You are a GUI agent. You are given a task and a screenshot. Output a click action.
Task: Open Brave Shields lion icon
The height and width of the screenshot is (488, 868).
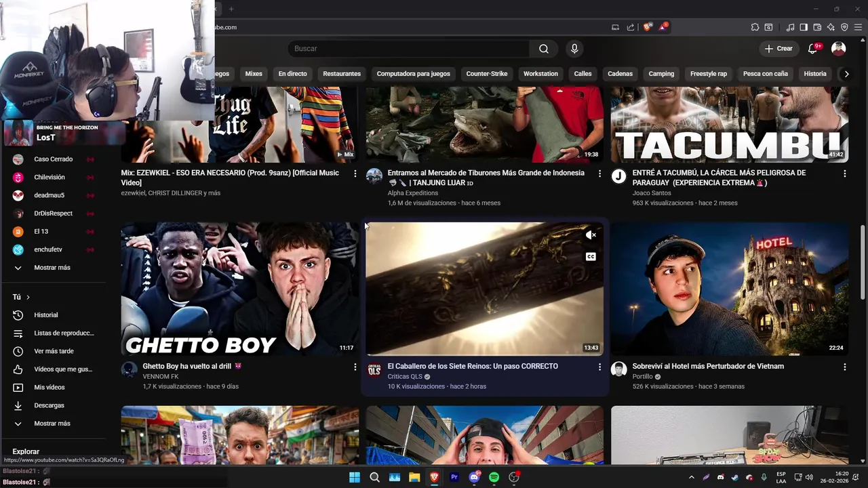tap(648, 27)
